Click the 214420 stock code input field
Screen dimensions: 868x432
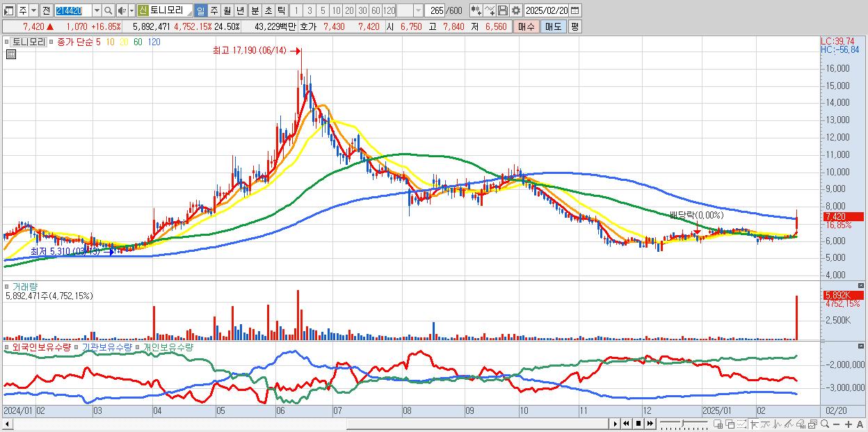click(73, 10)
